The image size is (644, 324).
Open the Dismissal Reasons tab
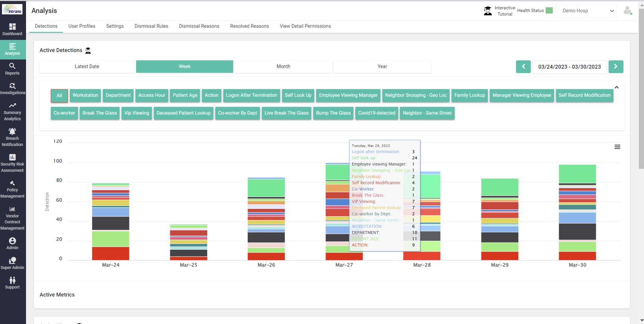point(199,26)
